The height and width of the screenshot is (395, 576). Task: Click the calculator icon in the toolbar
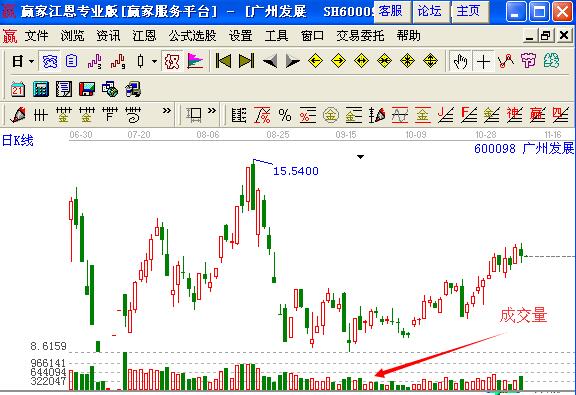click(x=41, y=89)
